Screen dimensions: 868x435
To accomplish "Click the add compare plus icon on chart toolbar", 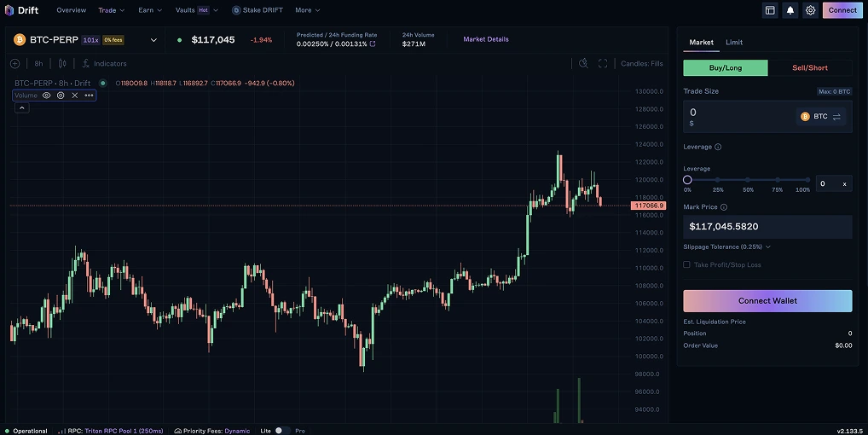I will 15,64.
